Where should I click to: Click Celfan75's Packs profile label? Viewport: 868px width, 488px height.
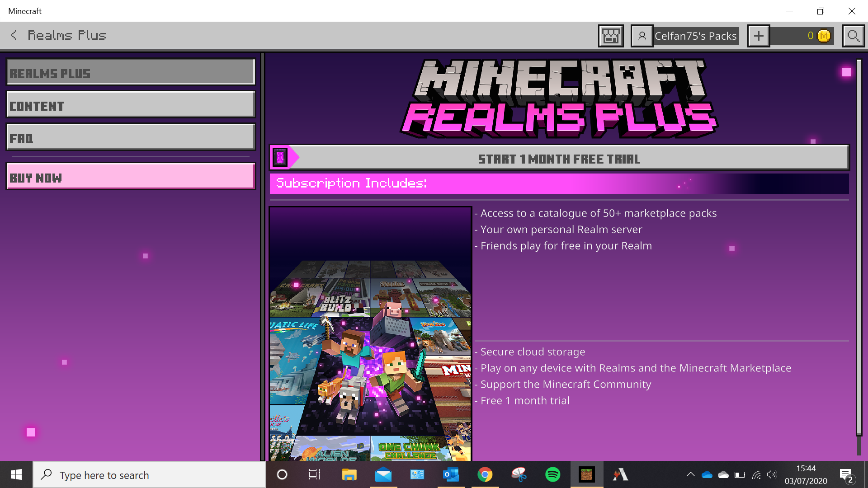pyautogui.click(x=695, y=36)
